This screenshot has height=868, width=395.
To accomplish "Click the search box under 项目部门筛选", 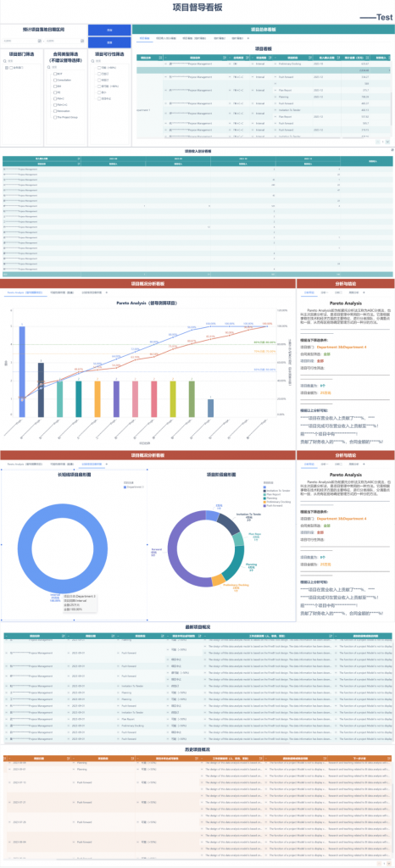I will [22, 61].
